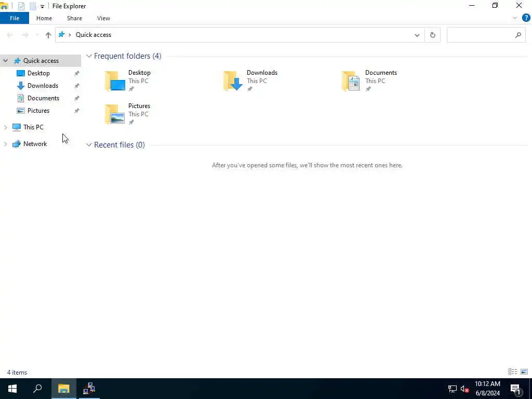Switch to the View ribbon tab
The image size is (532, 399).
[103, 18]
